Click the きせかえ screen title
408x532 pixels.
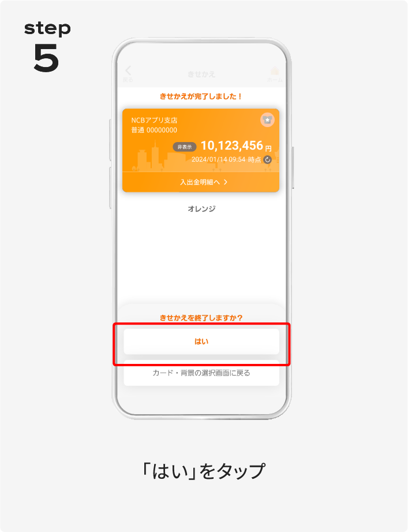(201, 74)
